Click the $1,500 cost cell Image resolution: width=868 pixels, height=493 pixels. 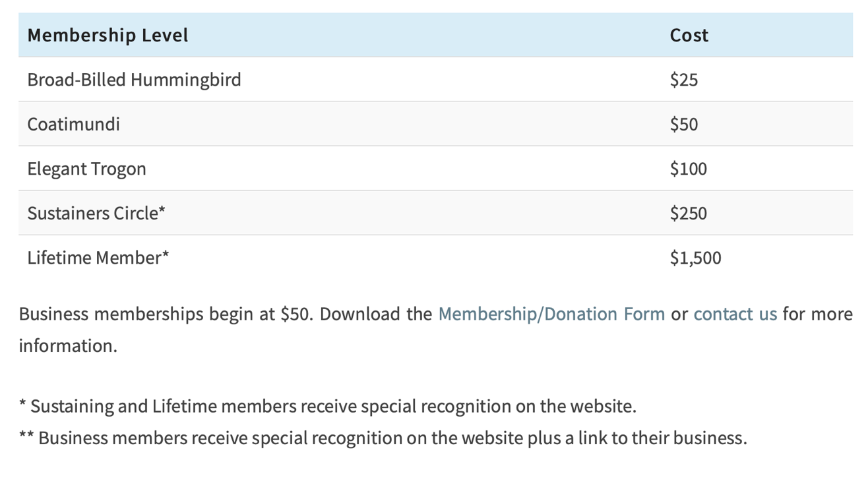point(695,258)
